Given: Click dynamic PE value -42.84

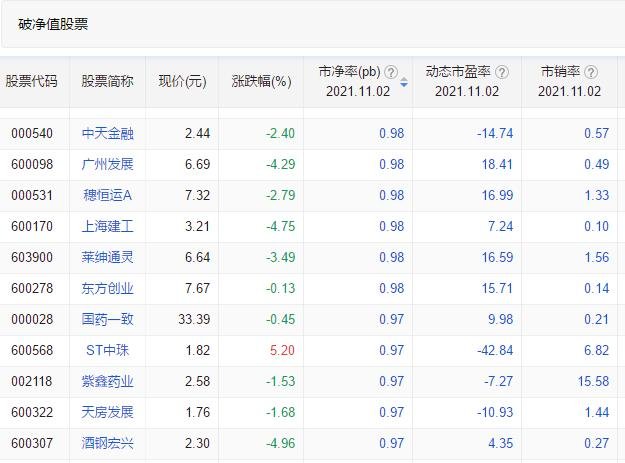Looking at the screenshot, I should [x=495, y=350].
